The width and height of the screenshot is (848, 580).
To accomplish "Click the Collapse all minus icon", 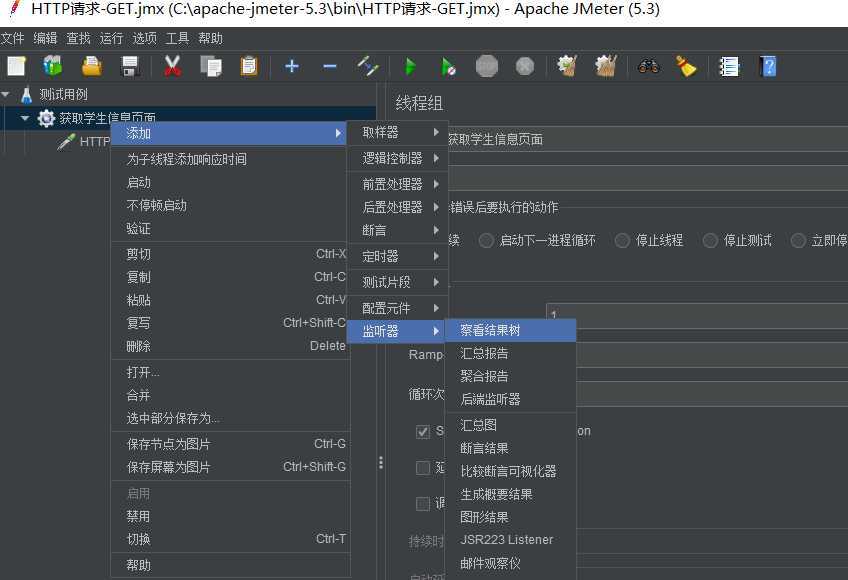I will point(329,67).
